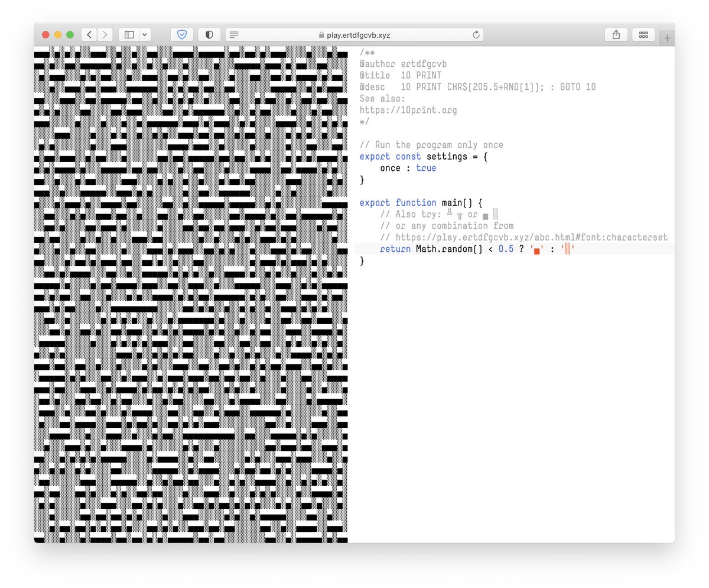Click the 0.5 threshold number in code
Screen dimensions: 709x588
coord(506,249)
